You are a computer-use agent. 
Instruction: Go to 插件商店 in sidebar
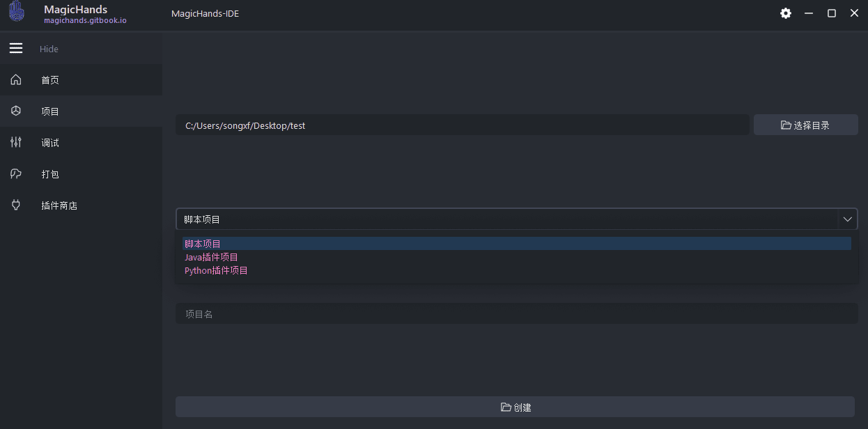click(59, 205)
